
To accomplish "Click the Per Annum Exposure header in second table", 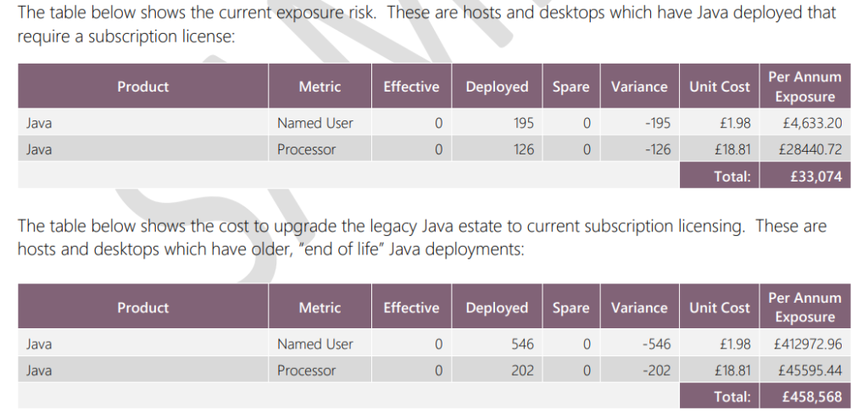I will click(x=804, y=308).
